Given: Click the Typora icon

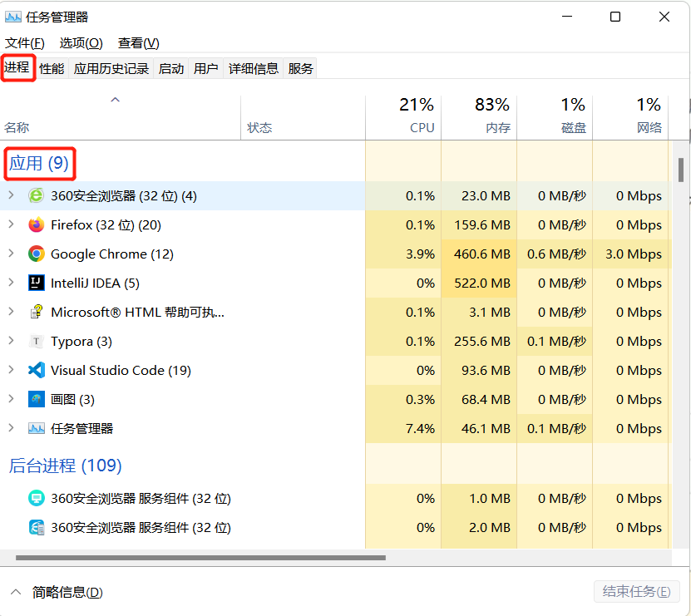Looking at the screenshot, I should (x=36, y=341).
